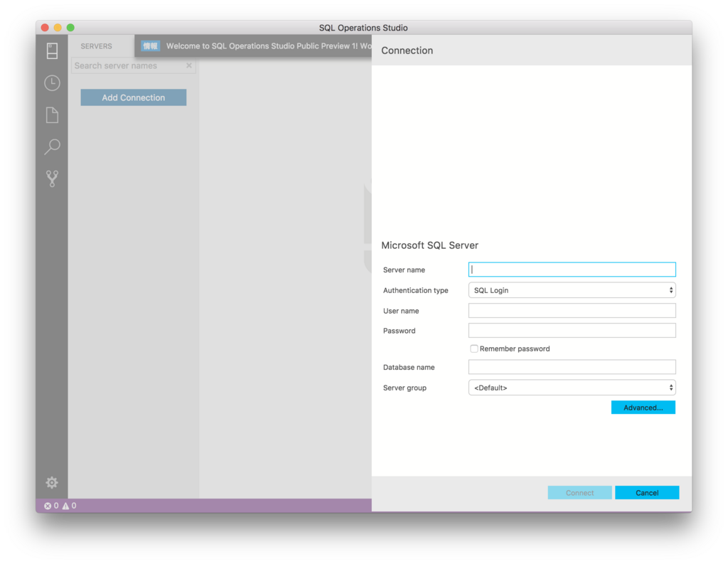The width and height of the screenshot is (728, 564).
Task: Open the Explorer file icon
Action: click(52, 115)
